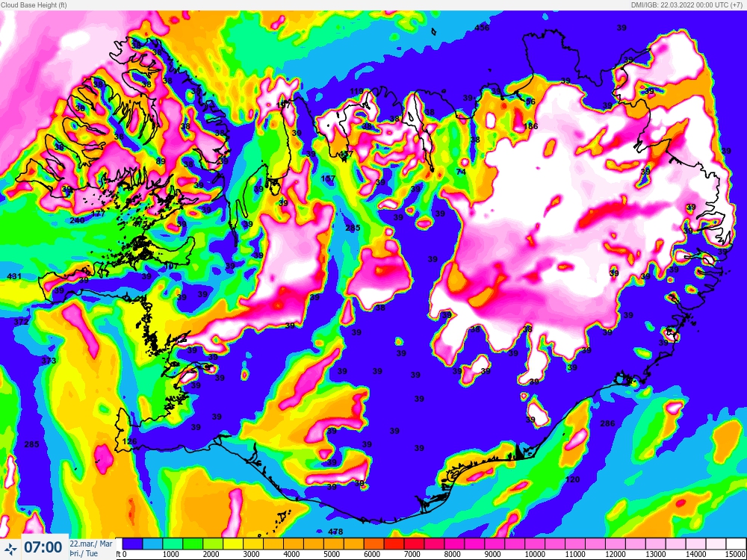The height and width of the screenshot is (560, 747).
Task: Click the 'Þri./ Tue' weekday label
Action: (x=84, y=554)
